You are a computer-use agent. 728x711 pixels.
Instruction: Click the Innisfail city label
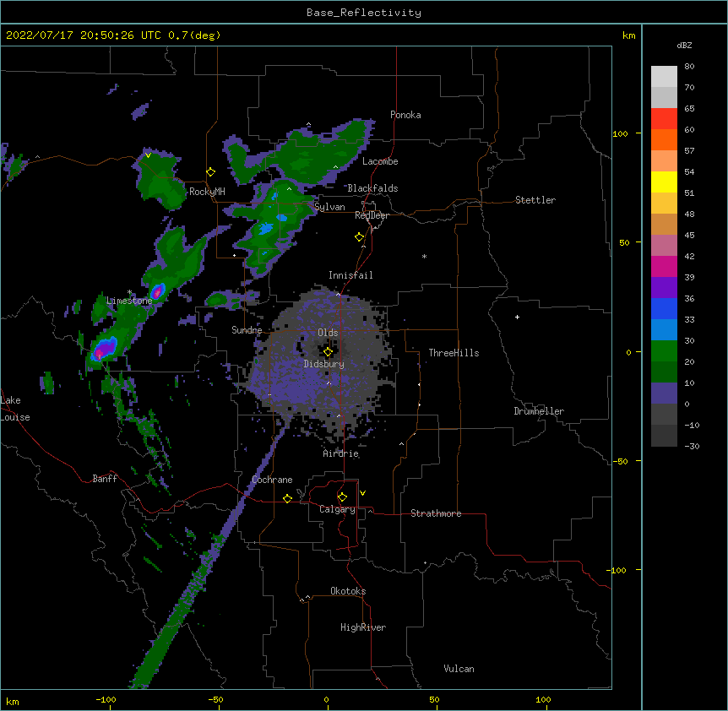point(350,275)
